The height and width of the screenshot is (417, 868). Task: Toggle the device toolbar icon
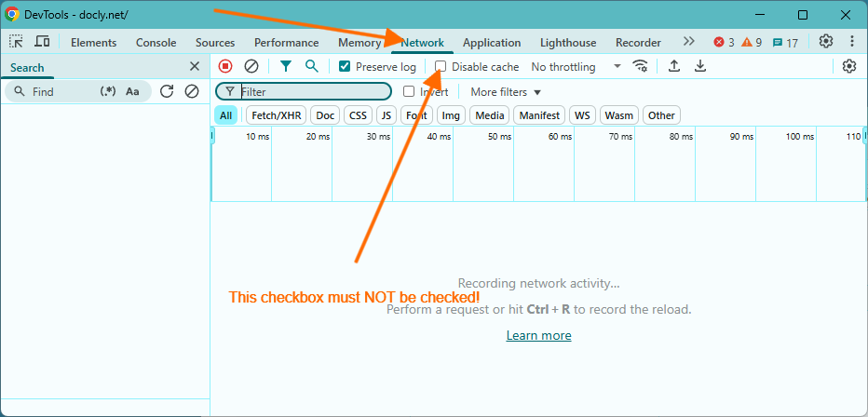[x=42, y=42]
